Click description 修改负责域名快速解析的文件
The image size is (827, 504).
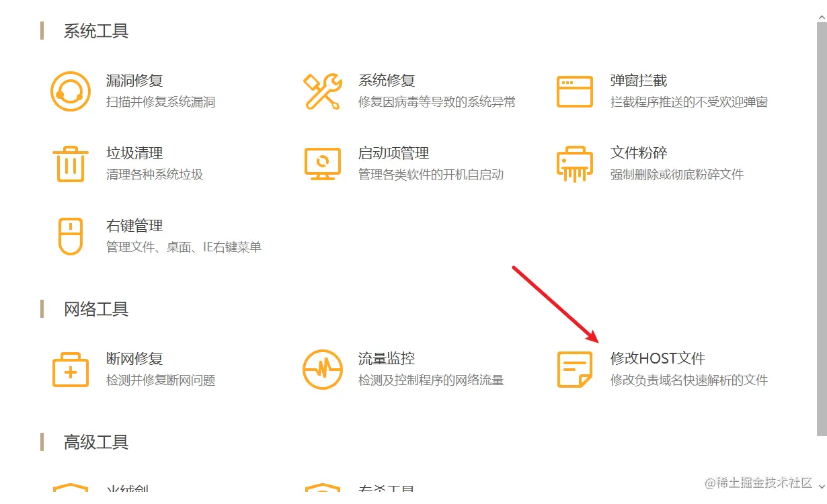pos(689,380)
